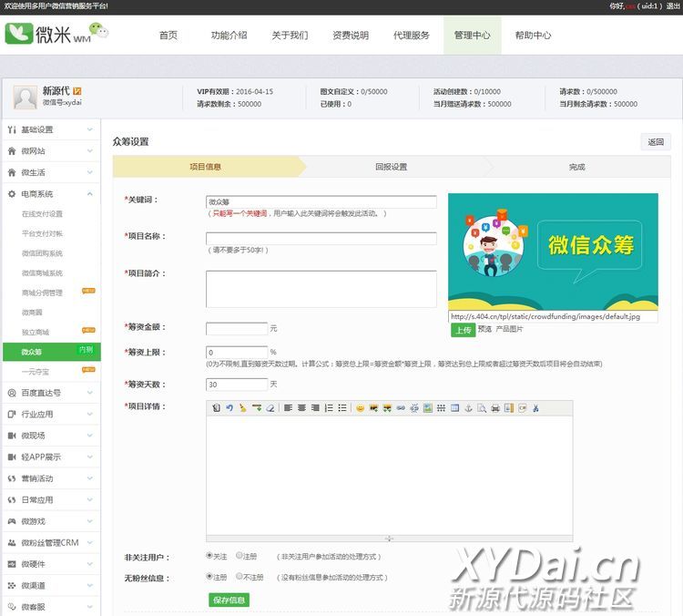
Task: Click the green 上传 button
Action: 463,330
